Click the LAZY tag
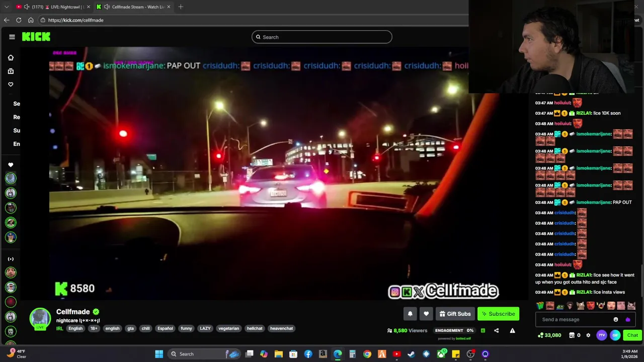644x362 pixels. [205, 328]
